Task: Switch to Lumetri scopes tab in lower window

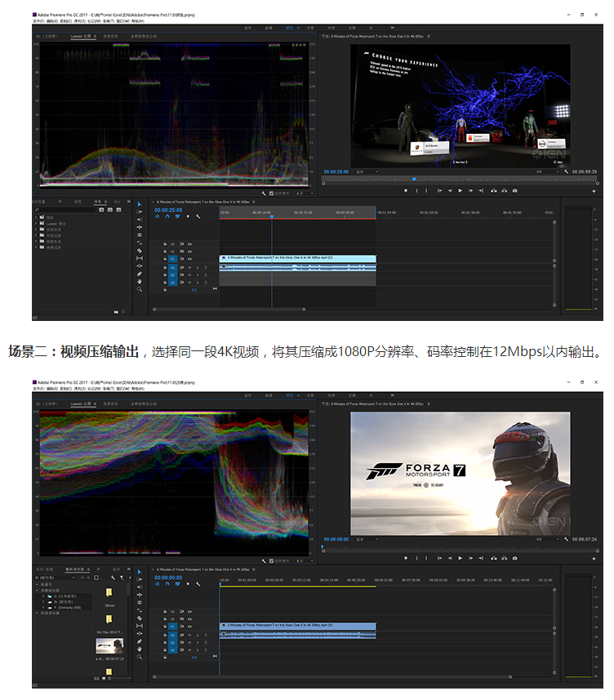Action: point(83,404)
